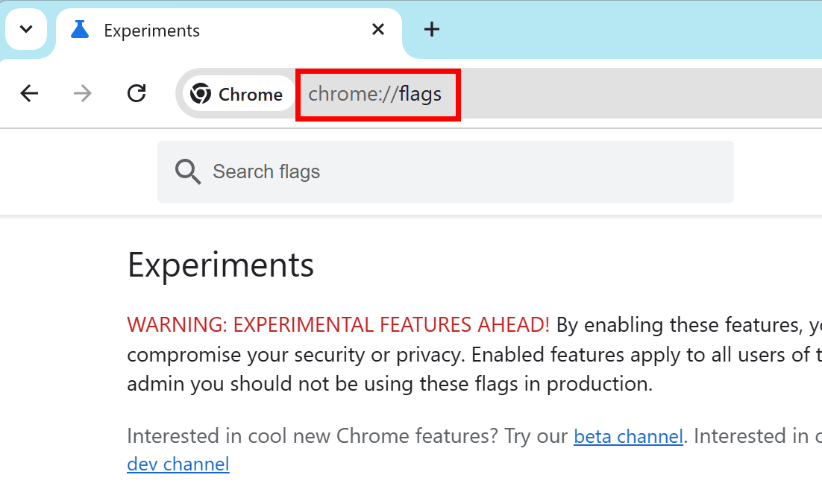Click the Experiments page heading
The width and height of the screenshot is (822, 504).
(221, 265)
